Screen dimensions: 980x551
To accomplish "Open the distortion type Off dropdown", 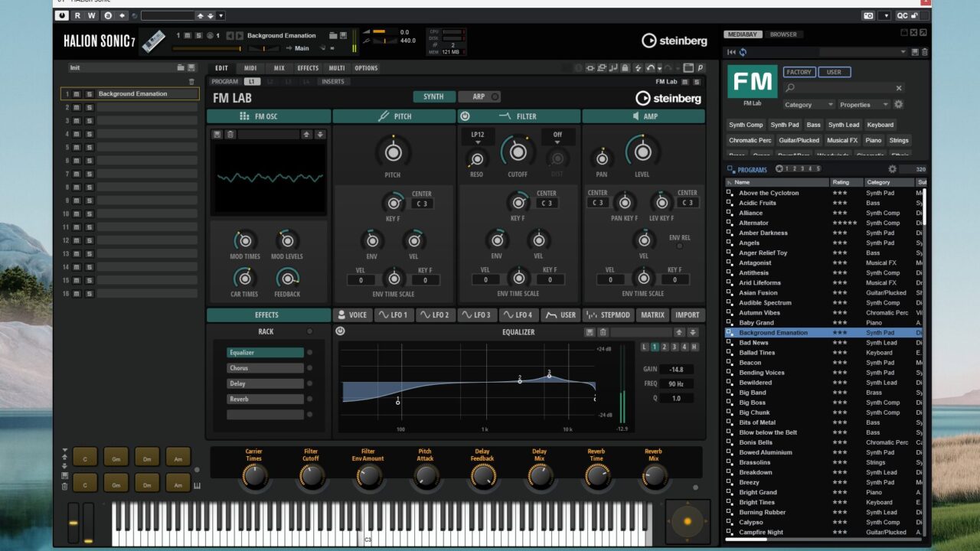I will (x=557, y=138).
